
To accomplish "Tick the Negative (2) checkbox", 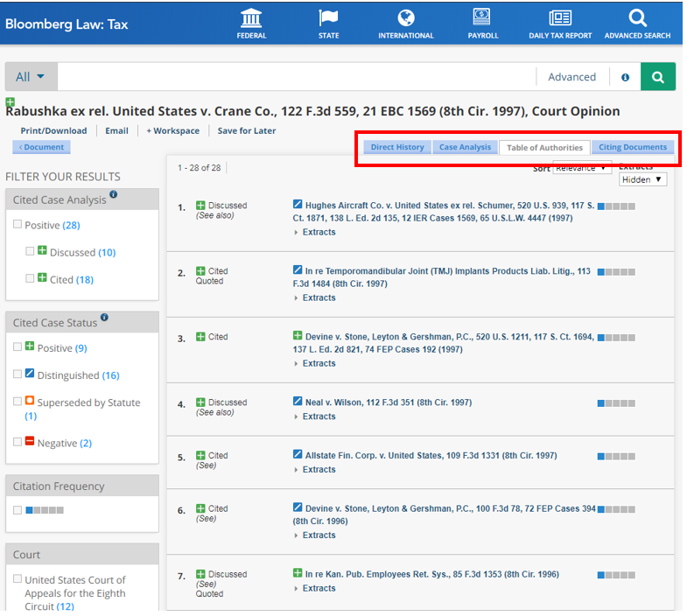I will pyautogui.click(x=18, y=443).
